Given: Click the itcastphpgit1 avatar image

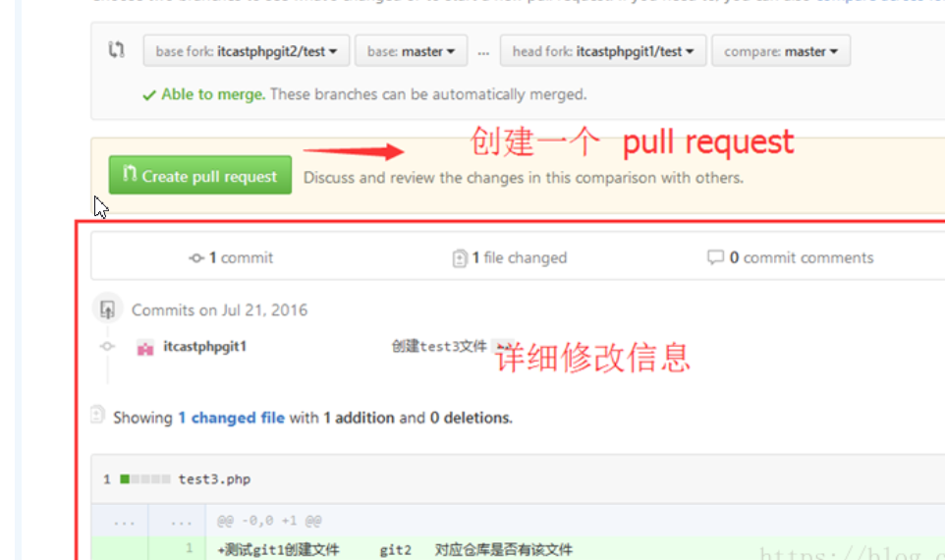Looking at the screenshot, I should tap(145, 347).
